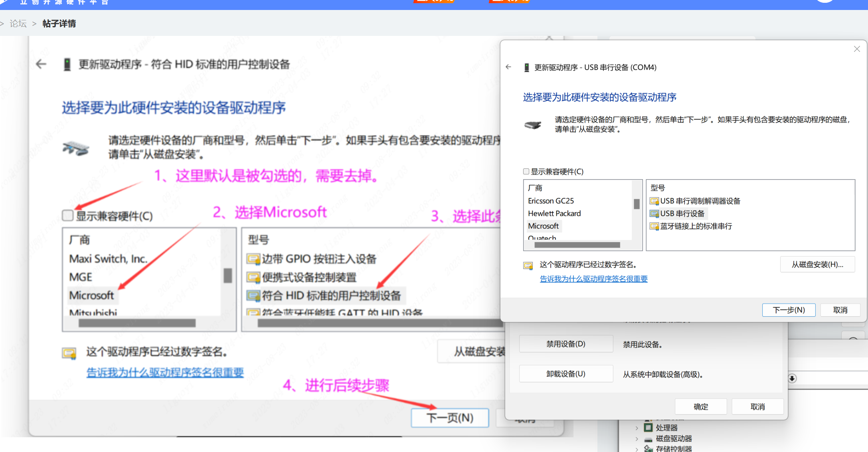
Task: Expand the 存储控制器 tree node
Action: [637, 449]
